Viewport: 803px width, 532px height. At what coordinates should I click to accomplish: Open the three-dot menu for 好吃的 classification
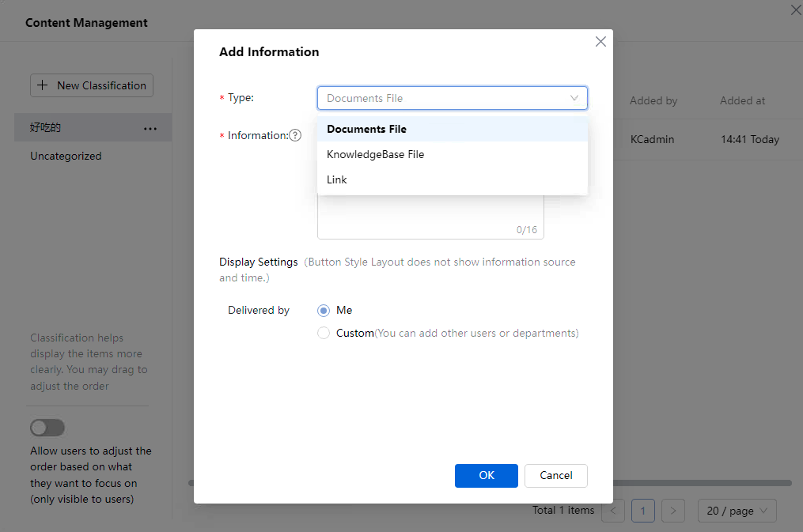point(150,128)
